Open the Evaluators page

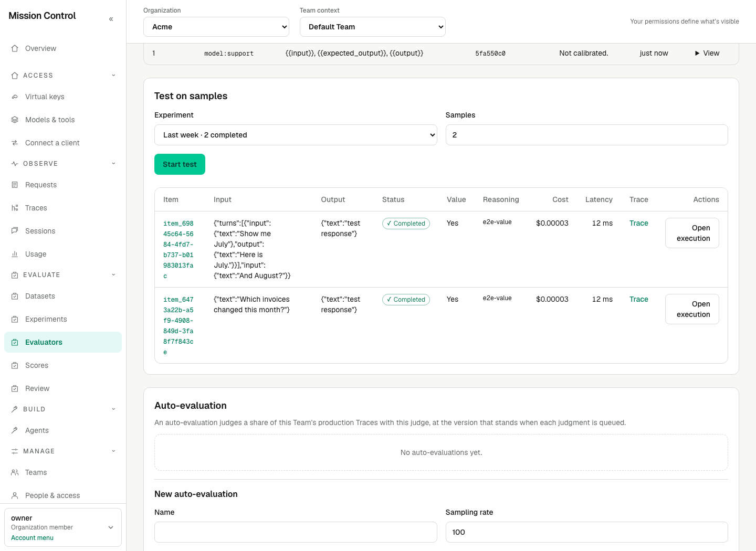pos(63,342)
